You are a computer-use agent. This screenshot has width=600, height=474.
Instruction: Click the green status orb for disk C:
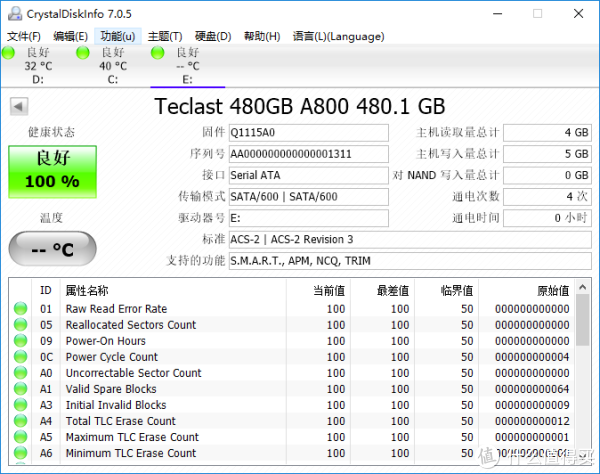coord(83,52)
